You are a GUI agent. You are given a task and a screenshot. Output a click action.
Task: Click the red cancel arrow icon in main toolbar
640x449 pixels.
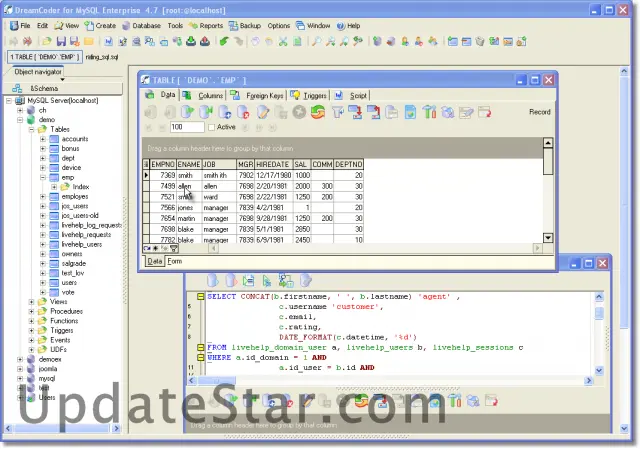(x=27, y=41)
